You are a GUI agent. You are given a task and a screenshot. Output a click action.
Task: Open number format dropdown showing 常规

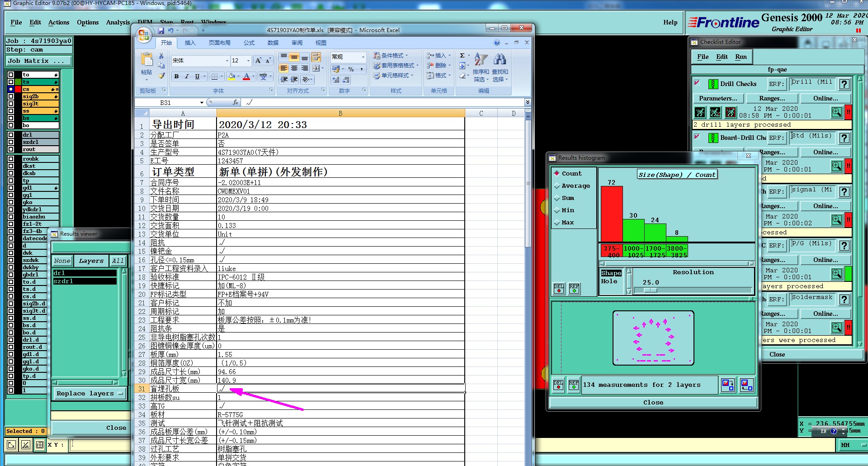coord(363,57)
